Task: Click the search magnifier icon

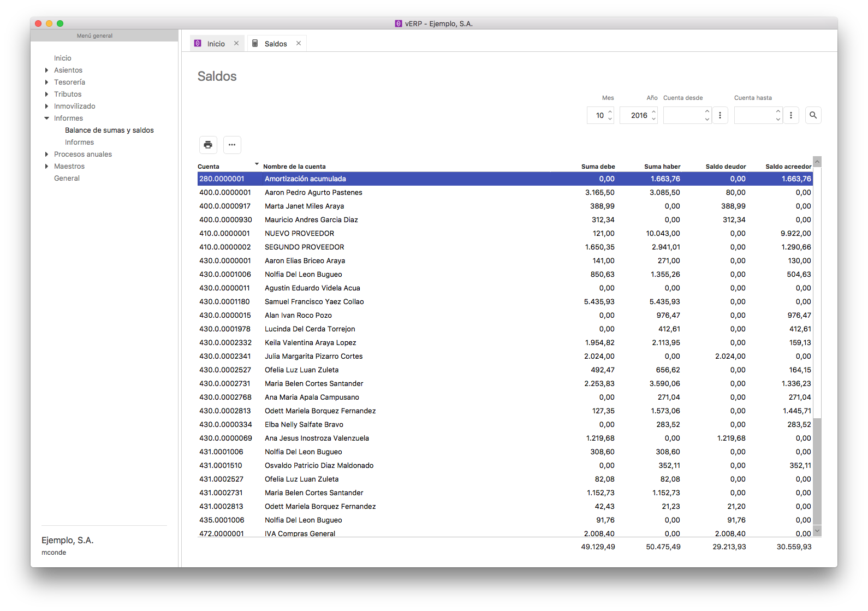Action: 813,115
